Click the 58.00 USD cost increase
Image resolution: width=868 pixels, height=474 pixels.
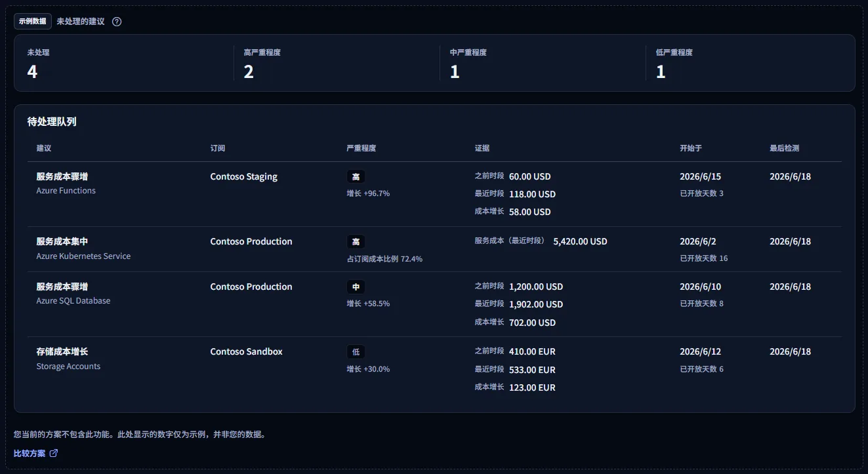click(530, 212)
